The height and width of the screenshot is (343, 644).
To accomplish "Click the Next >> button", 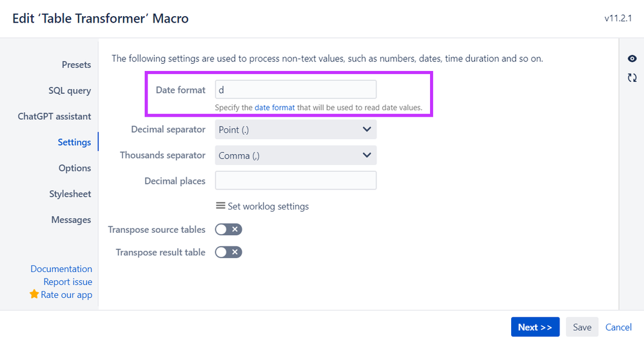I will pos(535,327).
